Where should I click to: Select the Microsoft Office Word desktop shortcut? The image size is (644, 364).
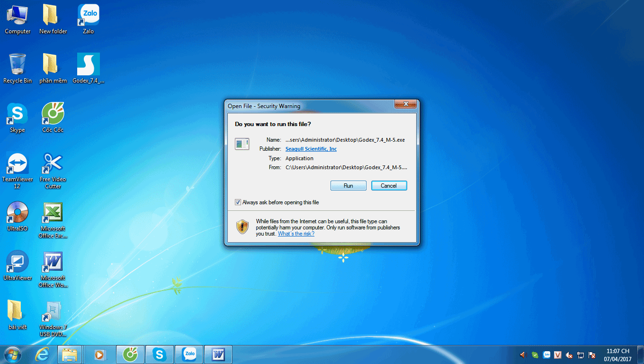coord(53,270)
